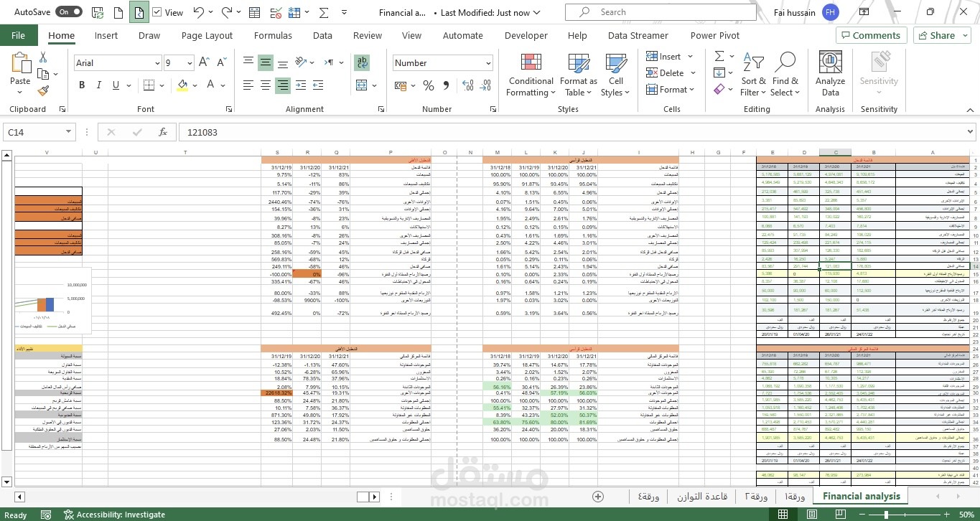Toggle Underline formatting
The image size is (980, 521).
[x=115, y=85]
